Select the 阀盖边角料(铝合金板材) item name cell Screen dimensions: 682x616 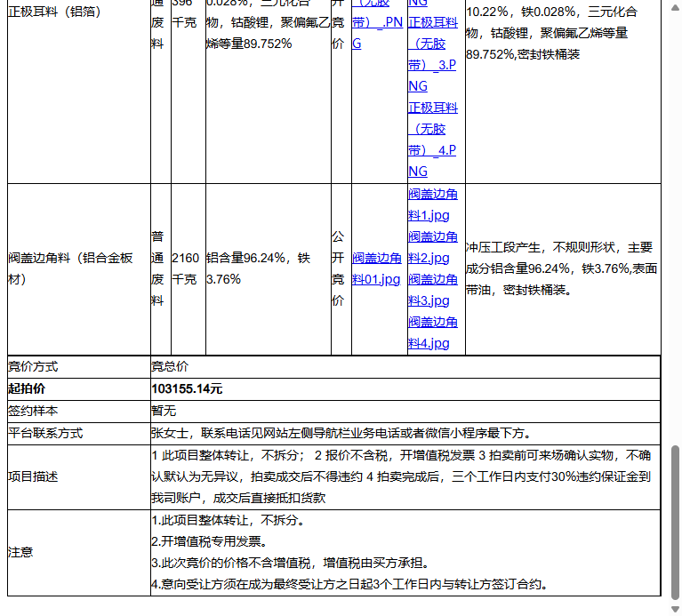79,269
